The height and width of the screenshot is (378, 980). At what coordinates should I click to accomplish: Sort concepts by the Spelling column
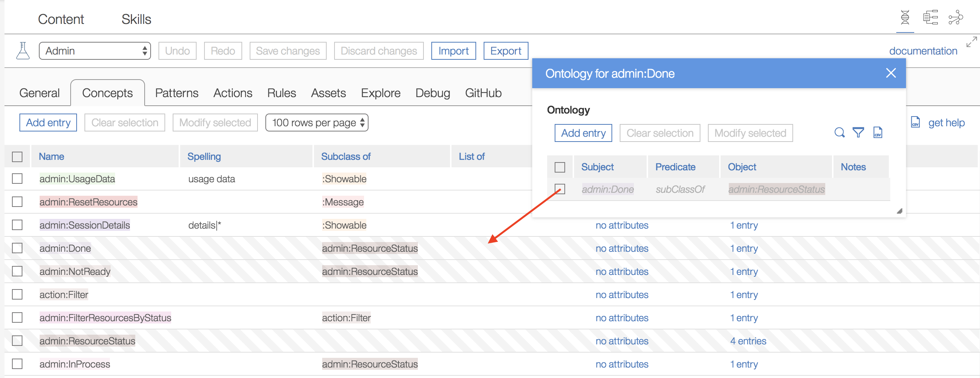[204, 157]
